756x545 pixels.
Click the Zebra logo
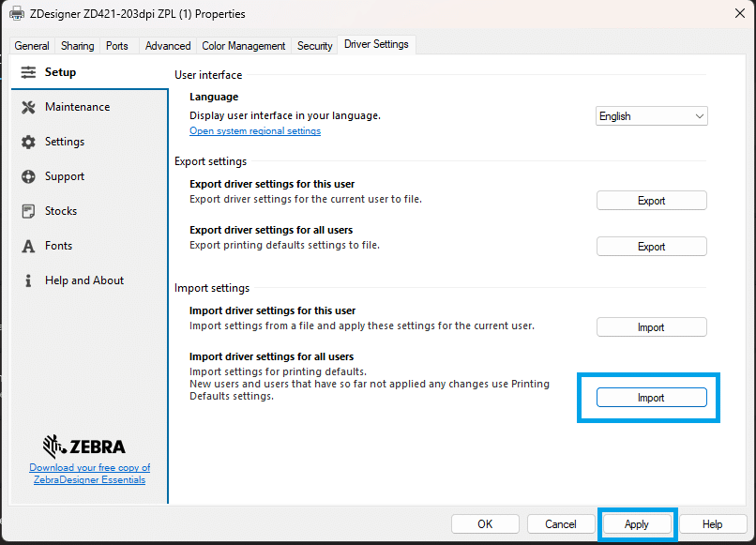[84, 447]
